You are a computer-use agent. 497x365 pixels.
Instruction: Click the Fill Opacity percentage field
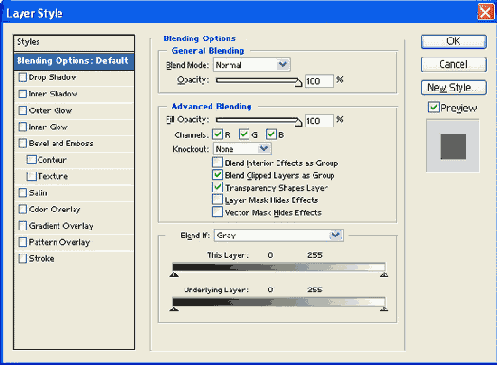pyautogui.click(x=319, y=121)
